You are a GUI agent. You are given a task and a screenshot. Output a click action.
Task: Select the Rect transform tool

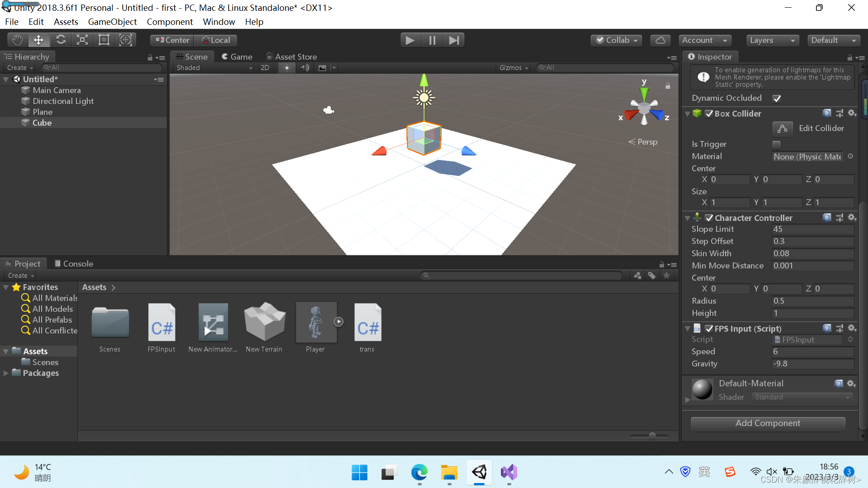pyautogui.click(x=104, y=40)
